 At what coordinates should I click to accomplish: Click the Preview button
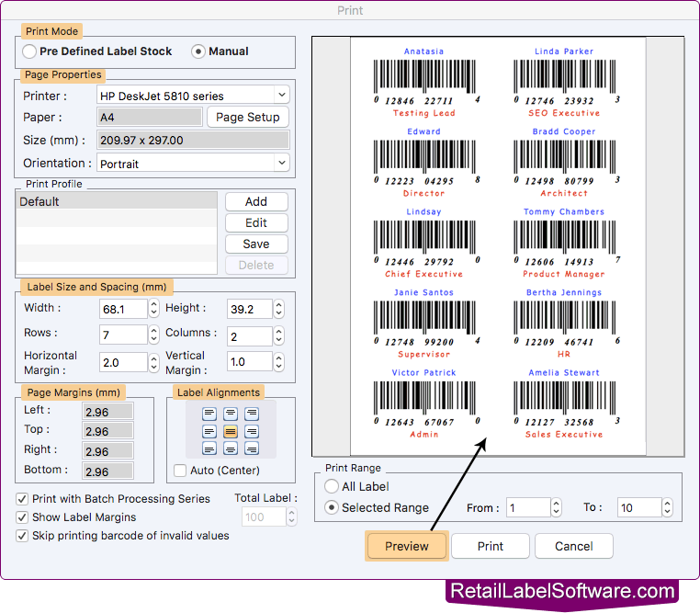click(407, 546)
